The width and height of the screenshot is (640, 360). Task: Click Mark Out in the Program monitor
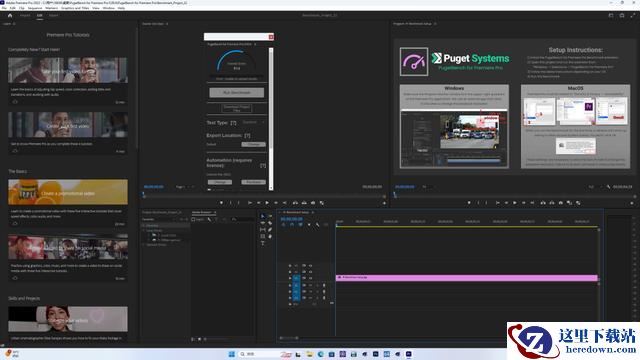[x=486, y=203]
